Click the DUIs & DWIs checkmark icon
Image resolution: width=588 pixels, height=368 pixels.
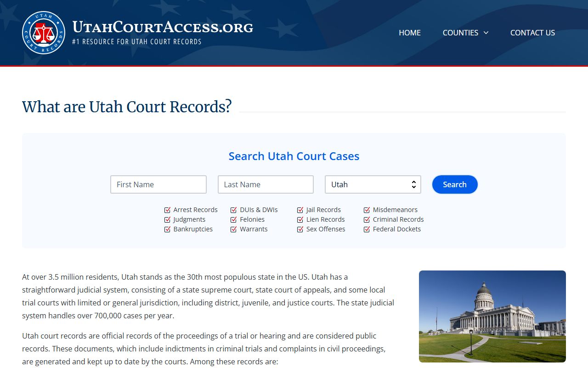(234, 210)
